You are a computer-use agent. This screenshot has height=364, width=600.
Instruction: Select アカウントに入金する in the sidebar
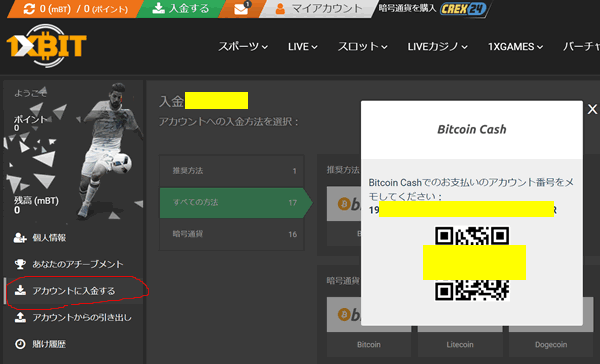(73, 291)
